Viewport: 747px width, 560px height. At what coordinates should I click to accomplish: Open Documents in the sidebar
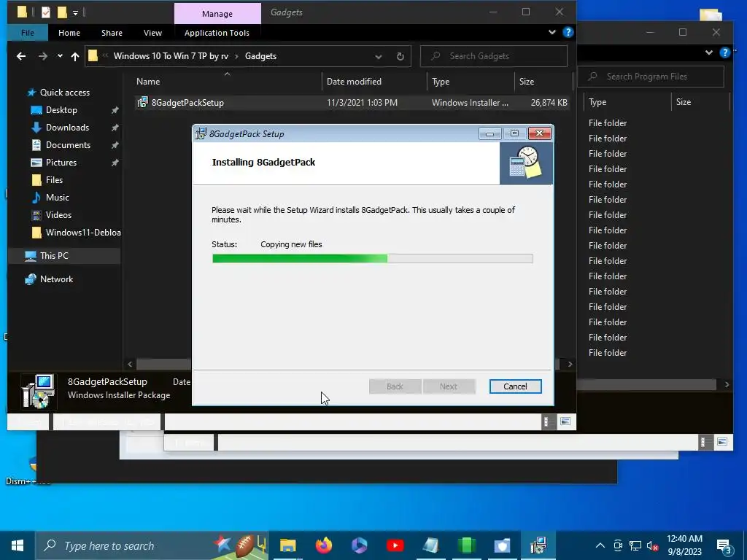pos(68,145)
